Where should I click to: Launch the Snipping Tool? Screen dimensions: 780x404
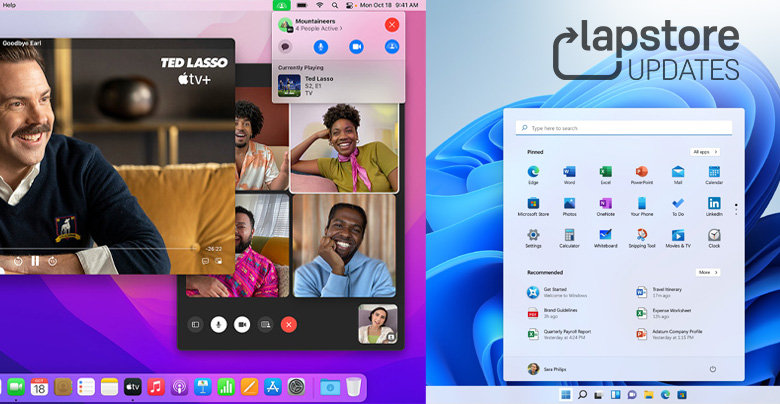tap(642, 238)
